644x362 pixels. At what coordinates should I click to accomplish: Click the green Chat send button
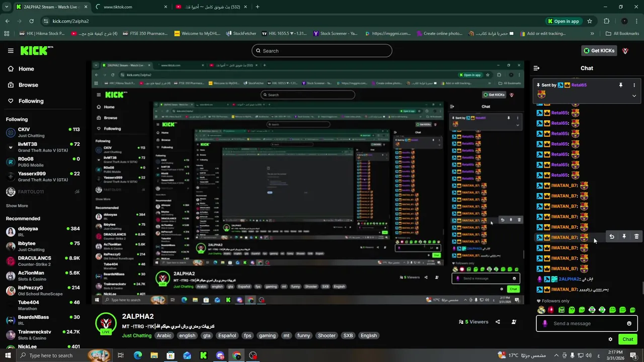[627, 339]
